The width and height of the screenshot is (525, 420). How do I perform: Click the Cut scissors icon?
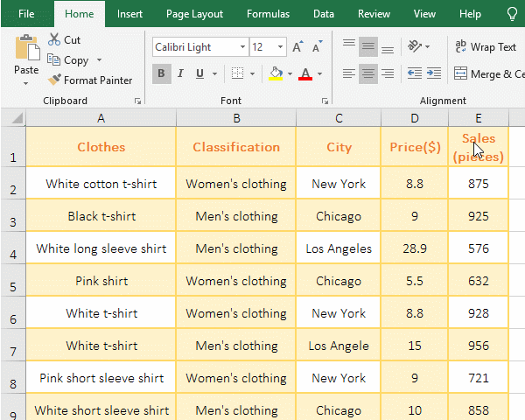pyautogui.click(x=54, y=39)
